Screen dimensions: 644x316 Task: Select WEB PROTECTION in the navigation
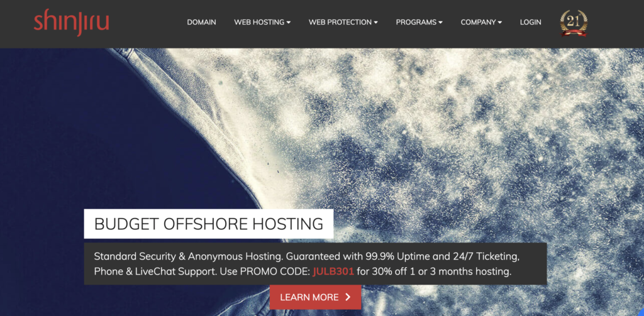(340, 22)
